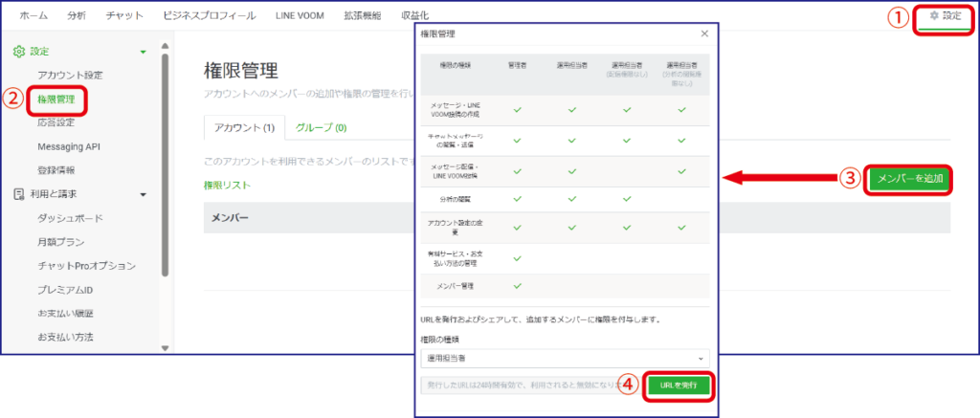Switch to the アカウント (1) tab

click(x=244, y=127)
